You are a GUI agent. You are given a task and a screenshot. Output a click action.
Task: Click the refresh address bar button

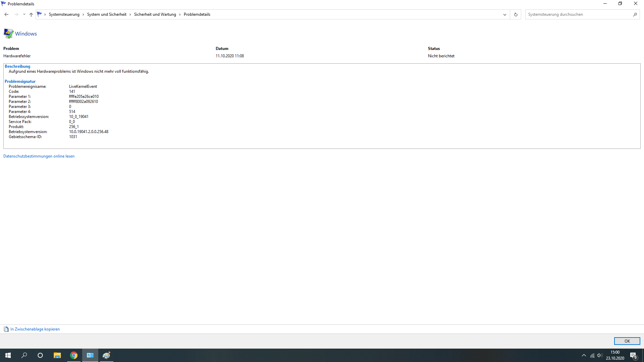point(516,14)
